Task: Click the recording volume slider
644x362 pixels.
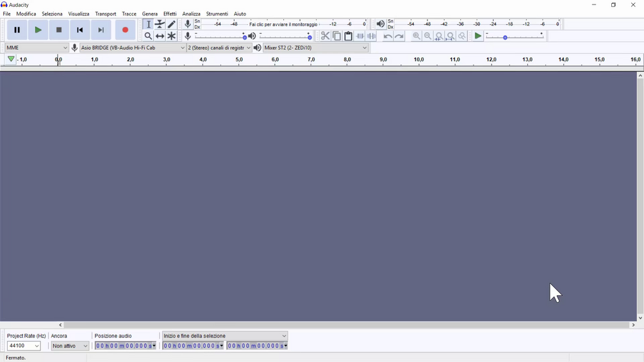Action: pos(220,37)
